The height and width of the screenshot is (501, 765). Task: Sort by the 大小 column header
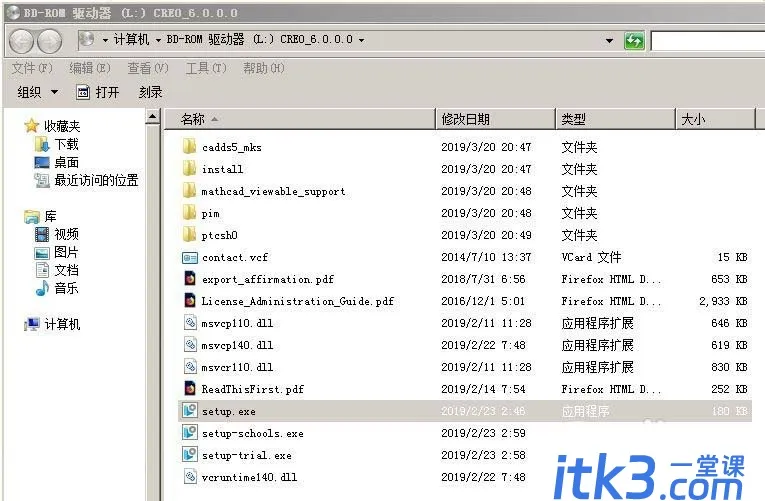(x=715, y=119)
